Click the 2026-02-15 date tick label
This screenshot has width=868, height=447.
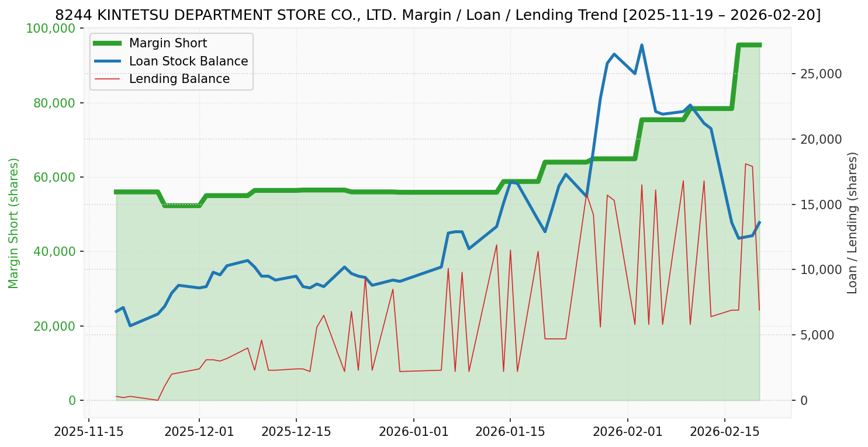[x=724, y=432]
